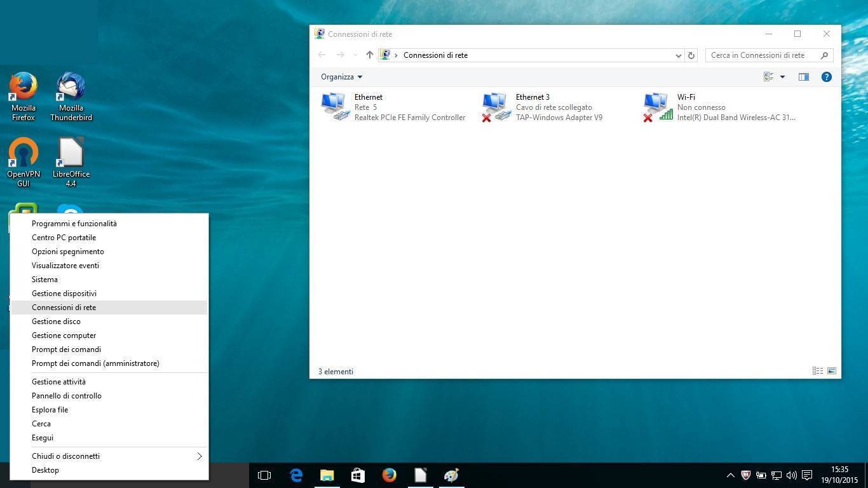Image resolution: width=868 pixels, height=488 pixels.
Task: Select Desktop at menu bottom
Action: tap(109, 470)
